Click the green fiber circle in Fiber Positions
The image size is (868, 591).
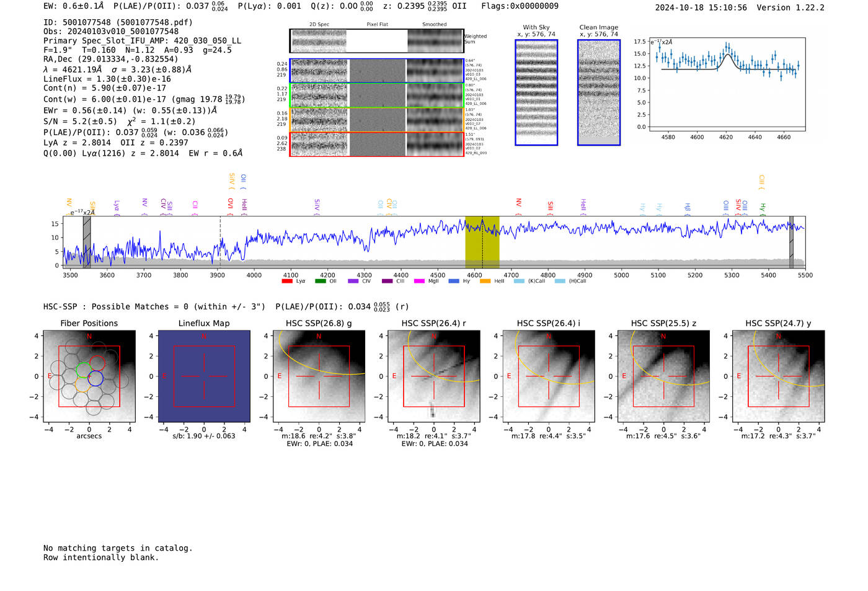pos(82,371)
